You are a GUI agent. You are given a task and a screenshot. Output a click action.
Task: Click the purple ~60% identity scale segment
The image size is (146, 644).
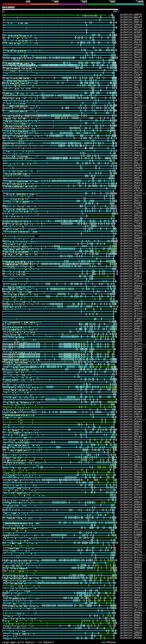pyautogui.click(x=73, y=4)
